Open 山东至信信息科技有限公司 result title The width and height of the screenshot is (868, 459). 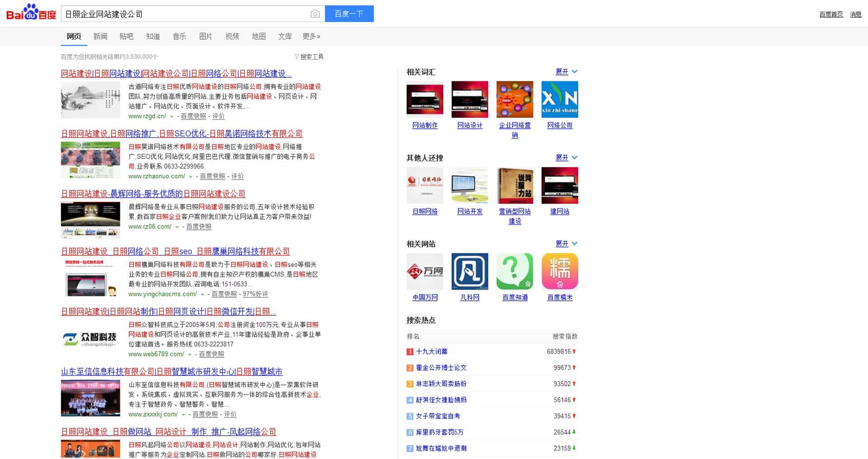click(x=172, y=372)
